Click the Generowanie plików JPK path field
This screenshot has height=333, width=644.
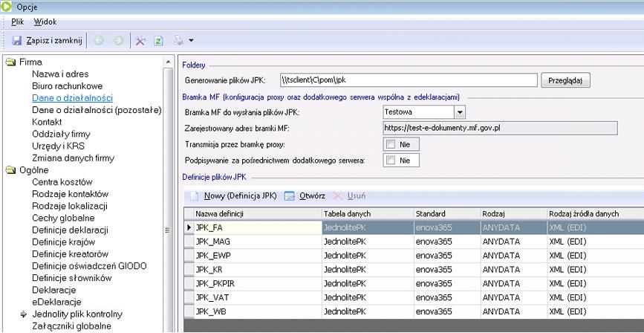(x=409, y=80)
